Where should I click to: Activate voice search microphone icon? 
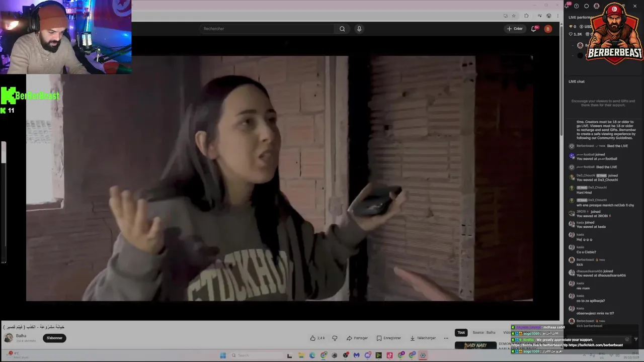click(x=359, y=29)
